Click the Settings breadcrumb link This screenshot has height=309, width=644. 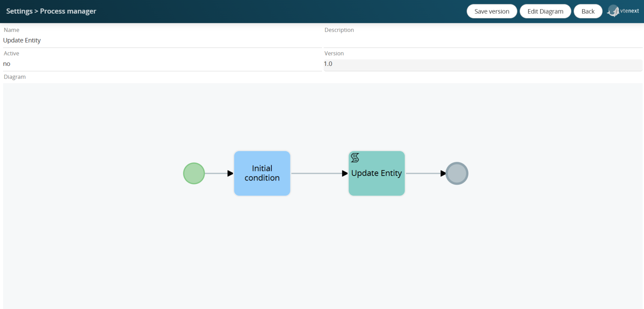[x=19, y=11]
